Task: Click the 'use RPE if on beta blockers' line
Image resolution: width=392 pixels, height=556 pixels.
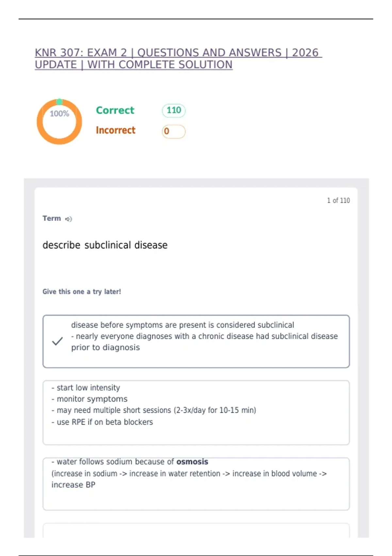Action: (x=102, y=422)
